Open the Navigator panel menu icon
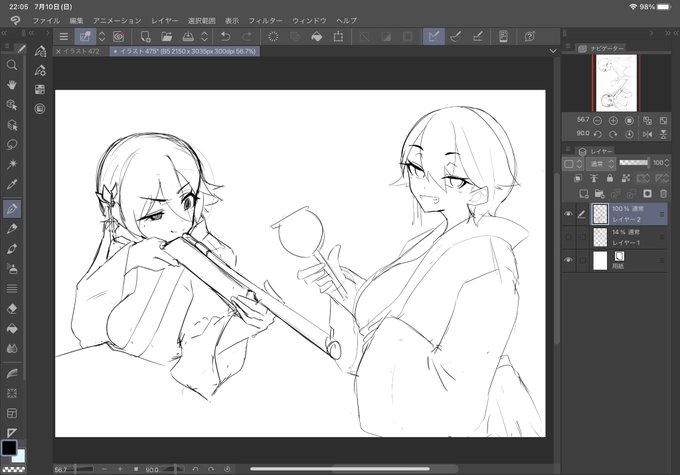 tap(568, 46)
